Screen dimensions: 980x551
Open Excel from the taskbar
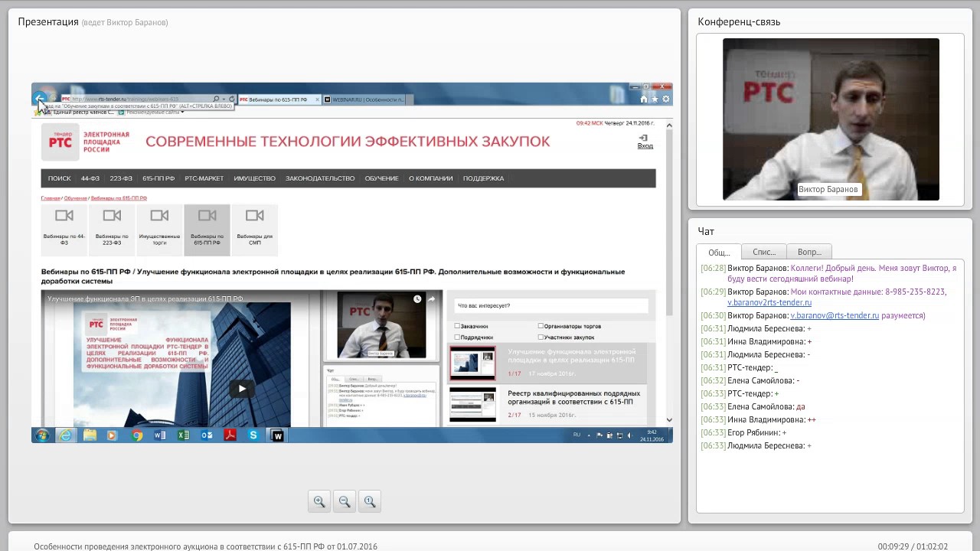(x=184, y=435)
